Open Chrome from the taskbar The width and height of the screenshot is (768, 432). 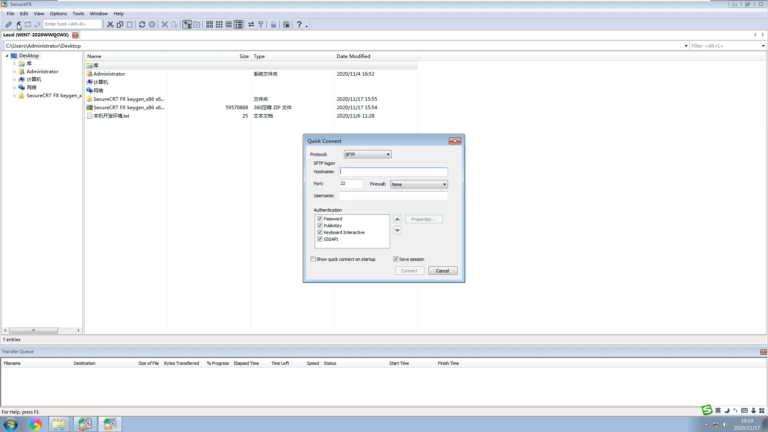coord(35,424)
